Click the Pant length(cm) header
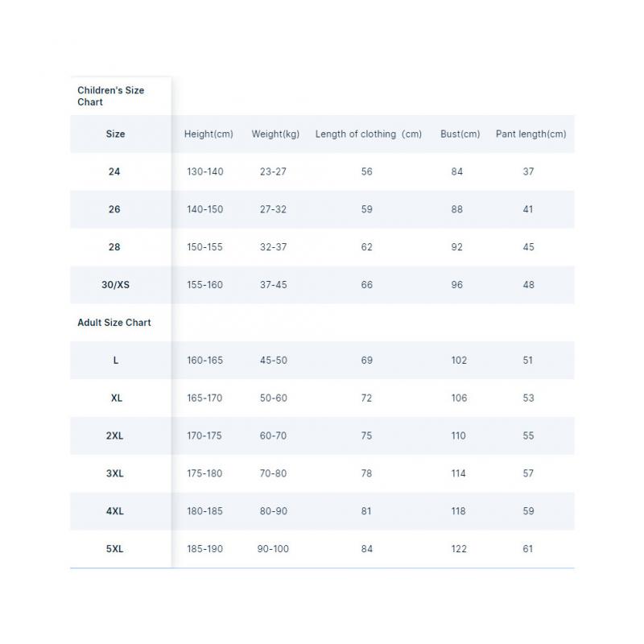This screenshot has height=644, width=644. pos(530,134)
